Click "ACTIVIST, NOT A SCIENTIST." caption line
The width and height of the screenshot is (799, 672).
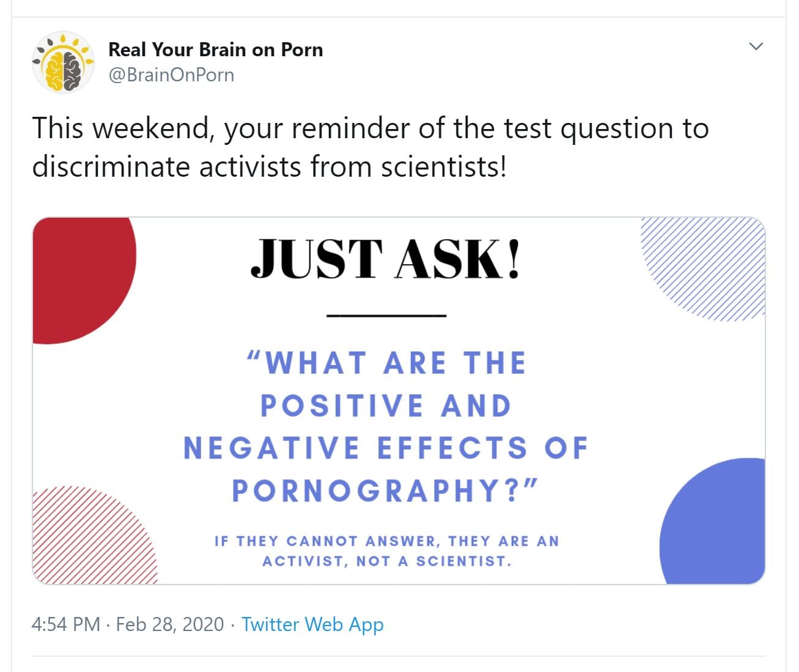(x=386, y=561)
